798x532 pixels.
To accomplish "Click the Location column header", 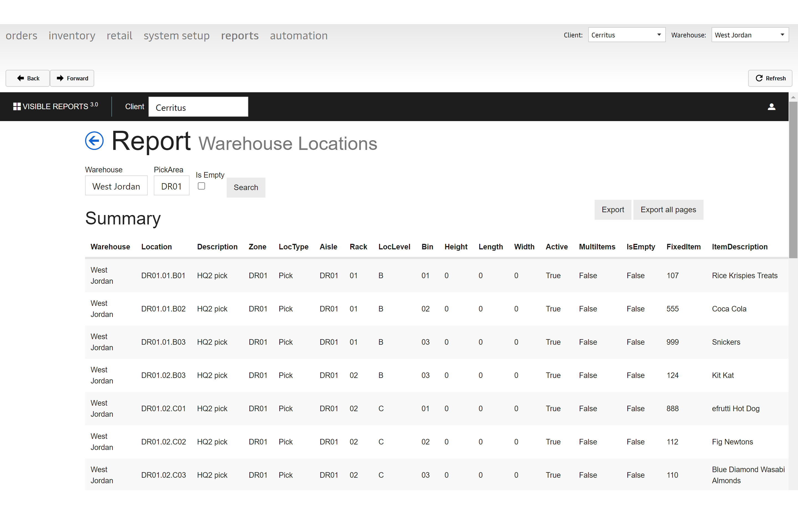I will tap(156, 247).
